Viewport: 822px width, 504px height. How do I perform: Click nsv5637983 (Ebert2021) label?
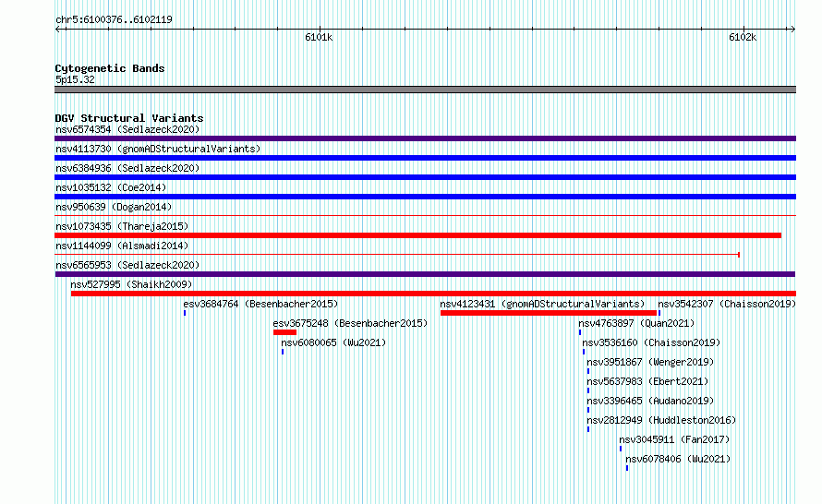click(647, 381)
